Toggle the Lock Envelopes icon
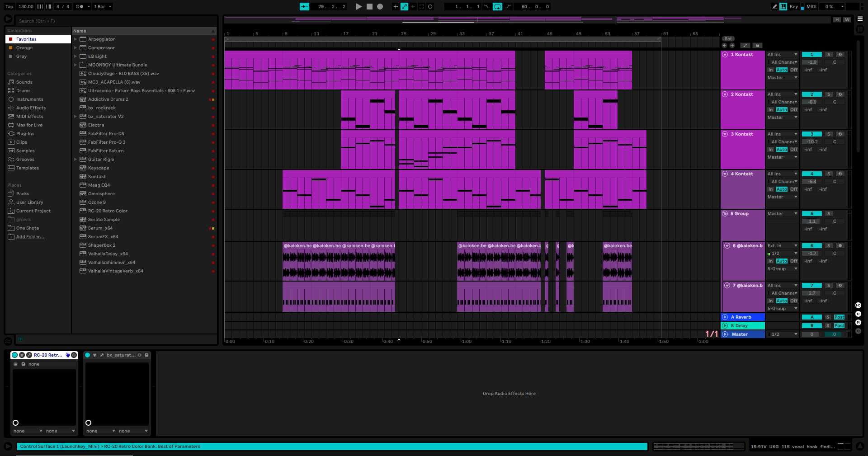Image resolution: width=868 pixels, height=456 pixels. coord(758,45)
